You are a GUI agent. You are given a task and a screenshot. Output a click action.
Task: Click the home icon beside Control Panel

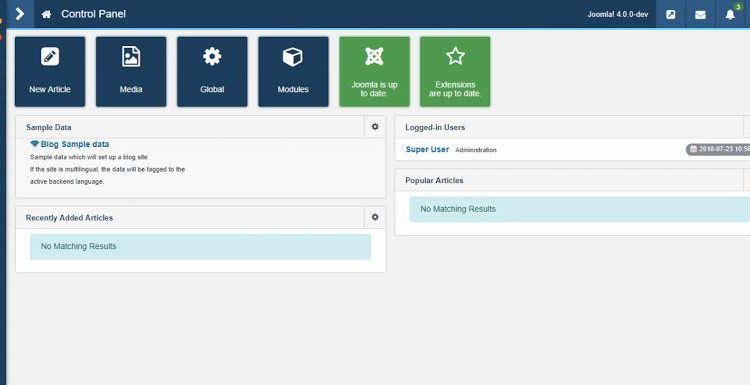[46, 14]
